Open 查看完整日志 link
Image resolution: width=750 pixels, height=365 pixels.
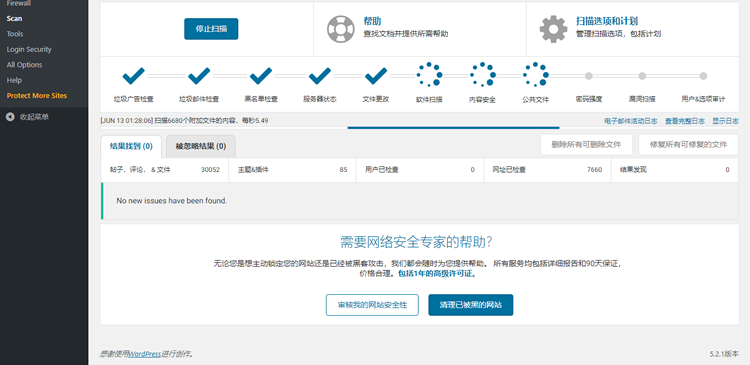tap(684, 121)
